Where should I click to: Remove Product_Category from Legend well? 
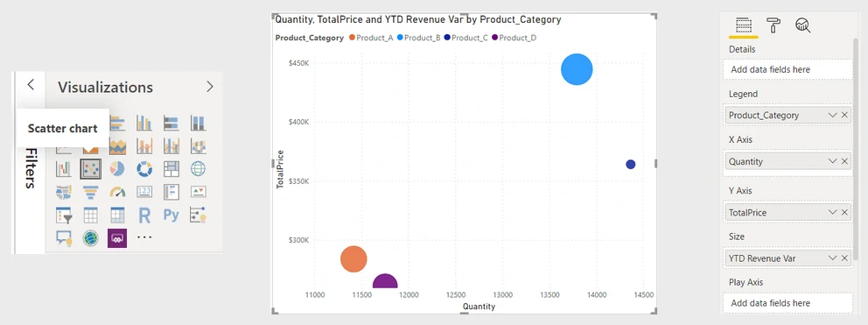point(844,116)
